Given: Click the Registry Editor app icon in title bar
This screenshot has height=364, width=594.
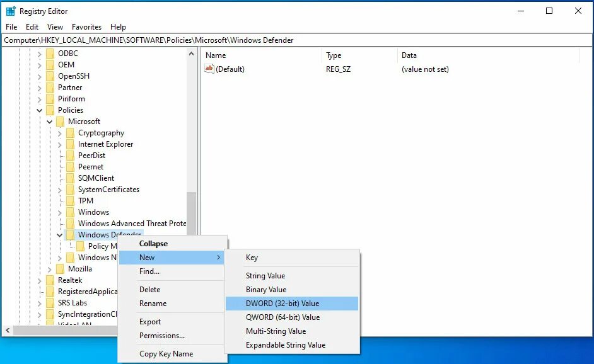Looking at the screenshot, I should click(11, 11).
